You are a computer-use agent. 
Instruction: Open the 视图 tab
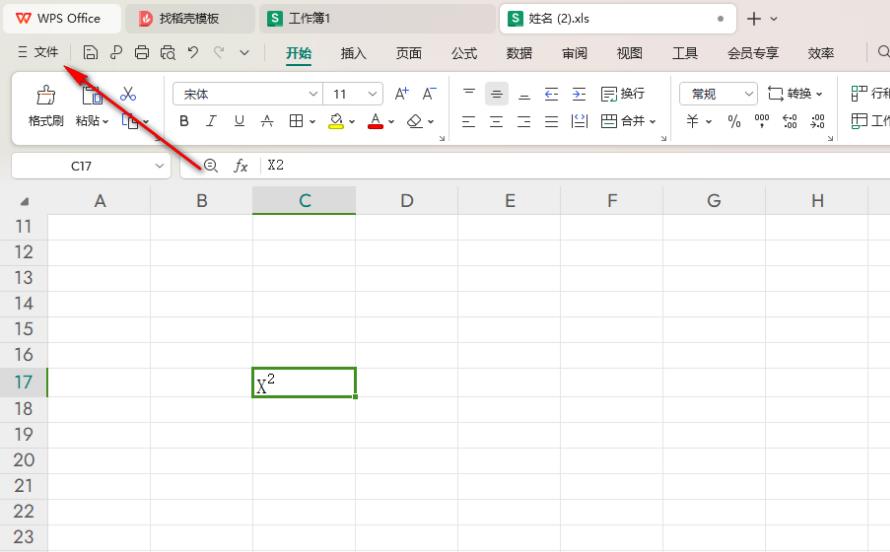(629, 53)
